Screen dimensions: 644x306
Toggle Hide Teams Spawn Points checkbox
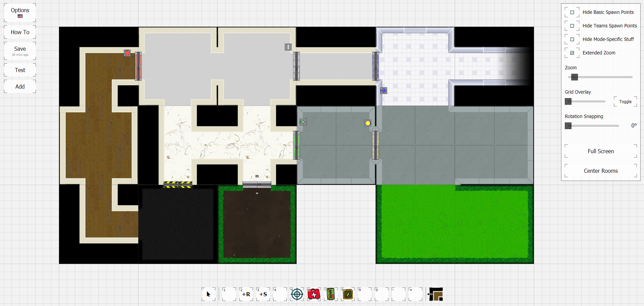click(572, 26)
